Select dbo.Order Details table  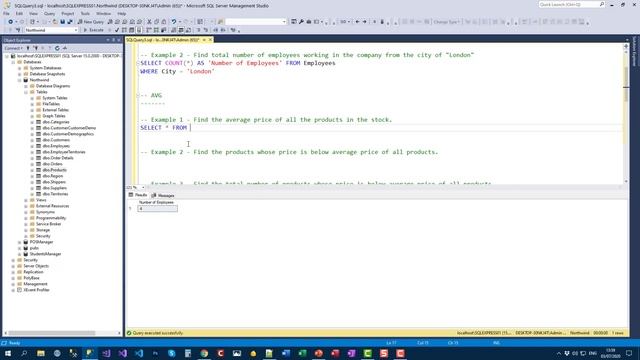click(x=58, y=158)
